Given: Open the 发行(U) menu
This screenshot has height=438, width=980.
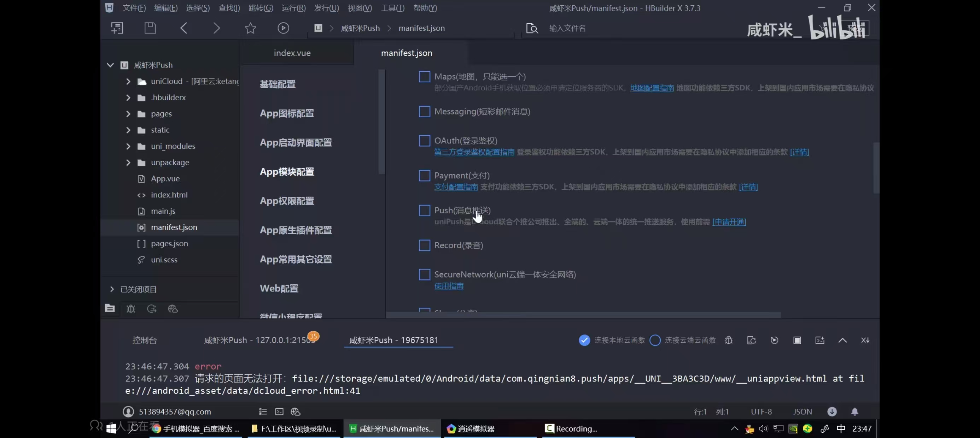Looking at the screenshot, I should point(326,8).
